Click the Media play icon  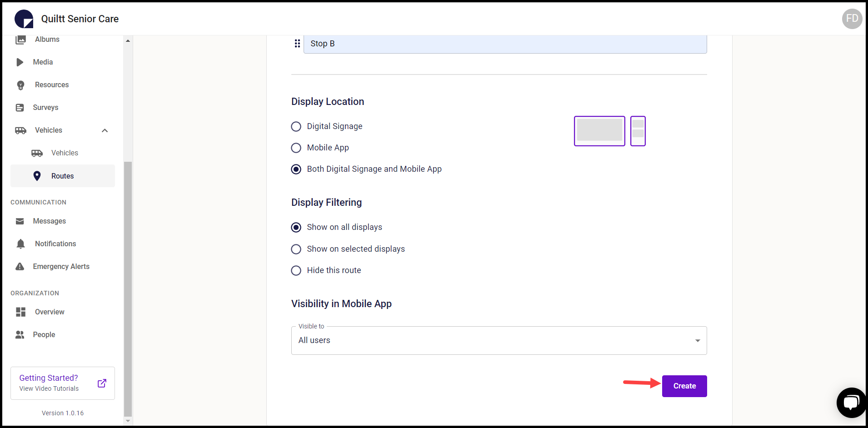(20, 62)
